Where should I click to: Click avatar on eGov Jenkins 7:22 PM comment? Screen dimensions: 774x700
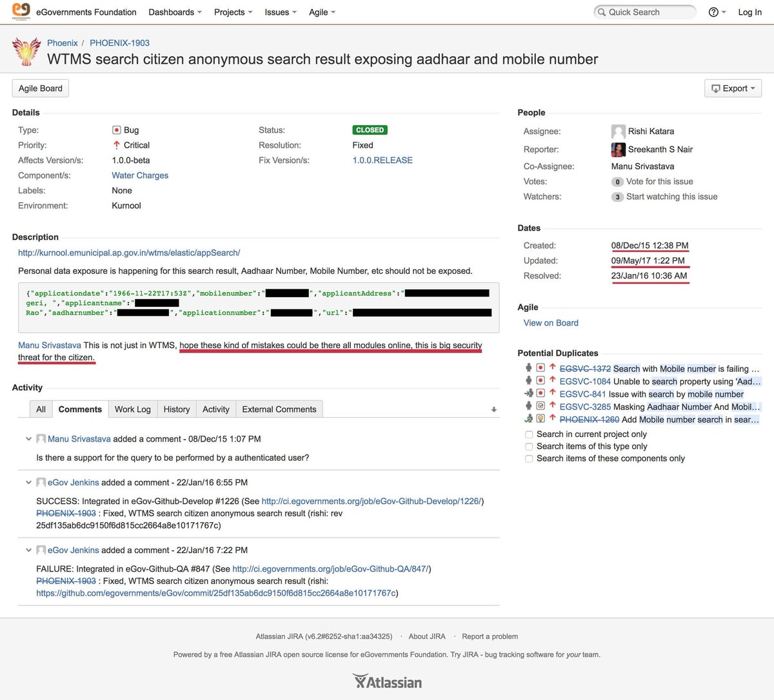pyautogui.click(x=41, y=550)
